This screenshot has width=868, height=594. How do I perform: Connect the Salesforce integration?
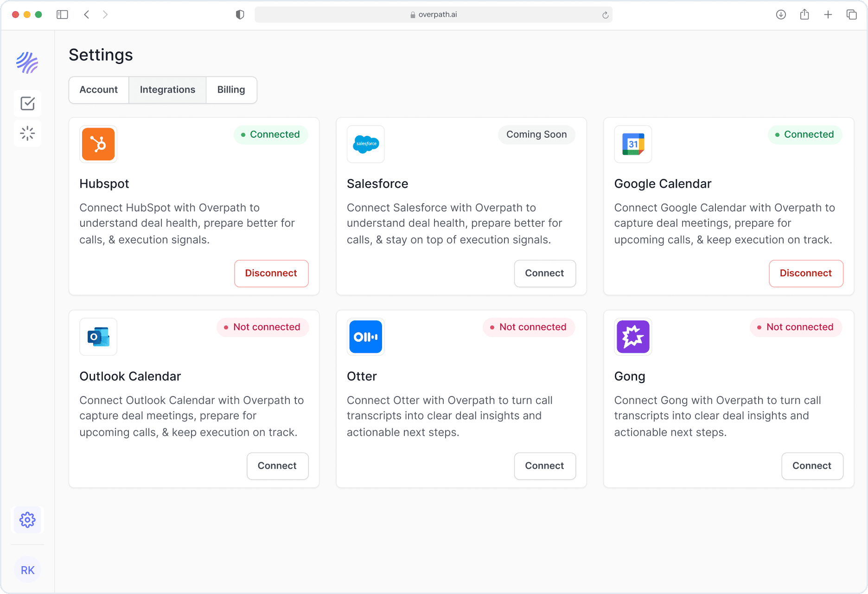tap(545, 274)
